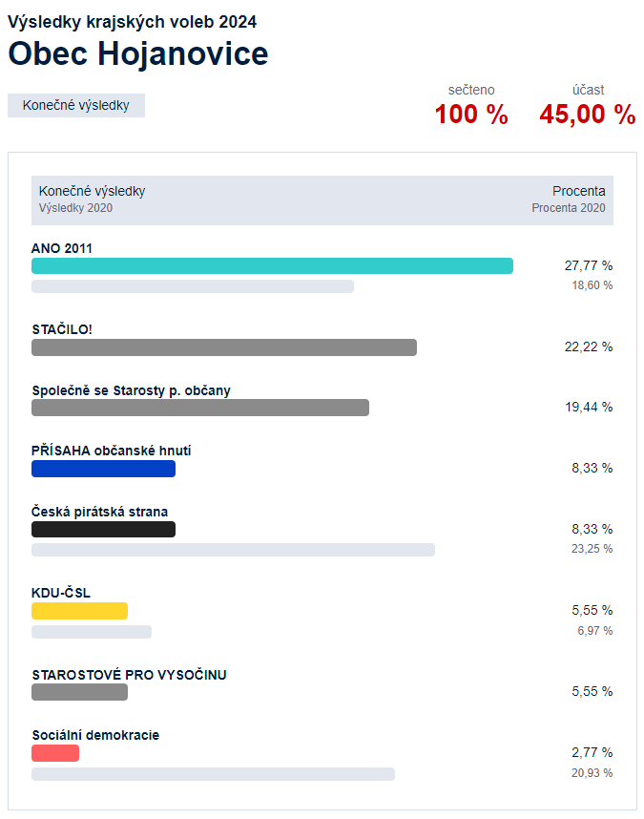Click the STAROSTOVÉ PRO VYSOČINU label
The height and width of the screenshot is (819, 644).
pos(130,675)
